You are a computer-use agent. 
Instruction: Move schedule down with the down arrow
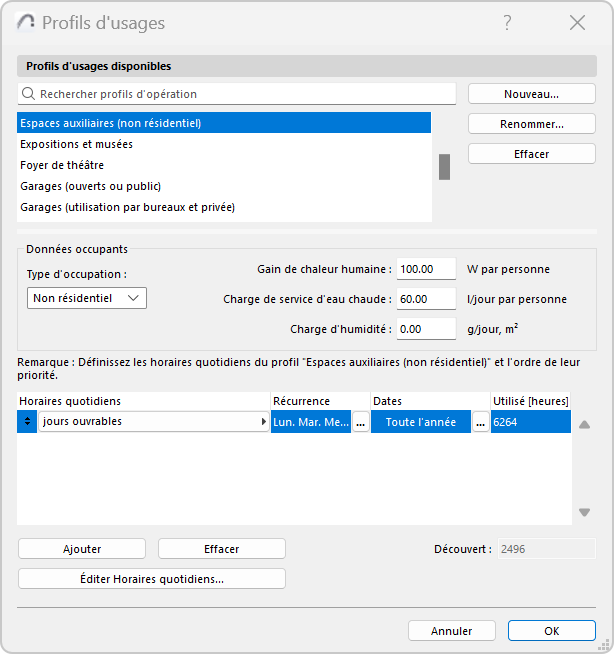point(584,513)
